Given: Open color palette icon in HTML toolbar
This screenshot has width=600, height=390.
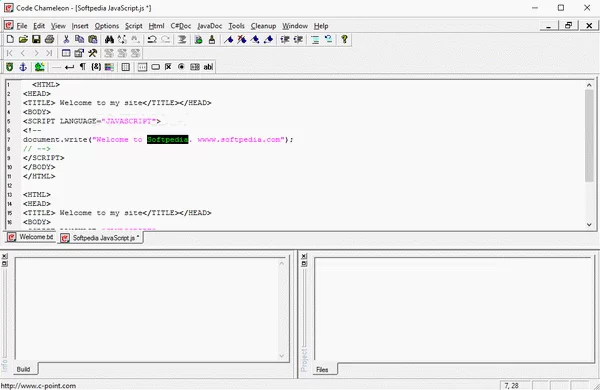Looking at the screenshot, I should pyautogui.click(x=109, y=67).
